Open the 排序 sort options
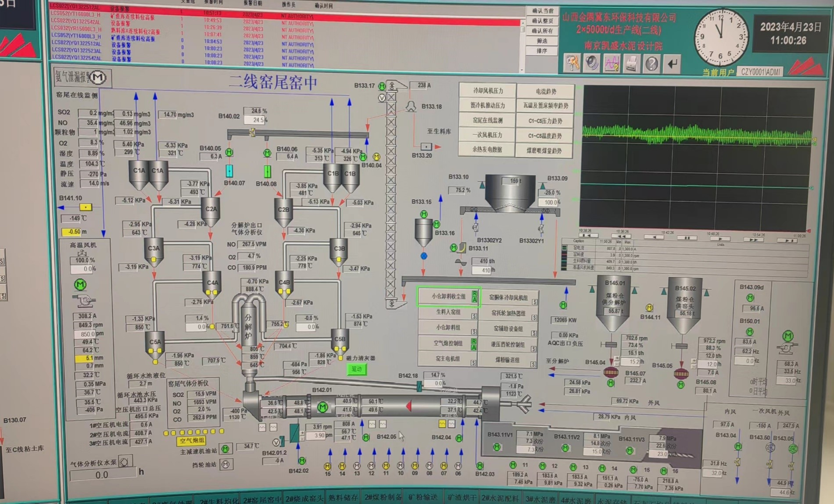 point(542,51)
